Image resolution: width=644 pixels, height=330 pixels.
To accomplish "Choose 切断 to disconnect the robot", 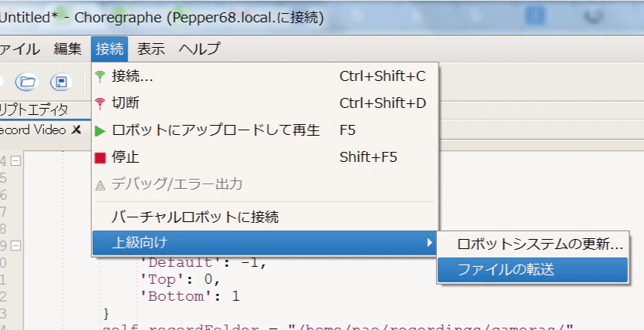I will click(x=266, y=103).
